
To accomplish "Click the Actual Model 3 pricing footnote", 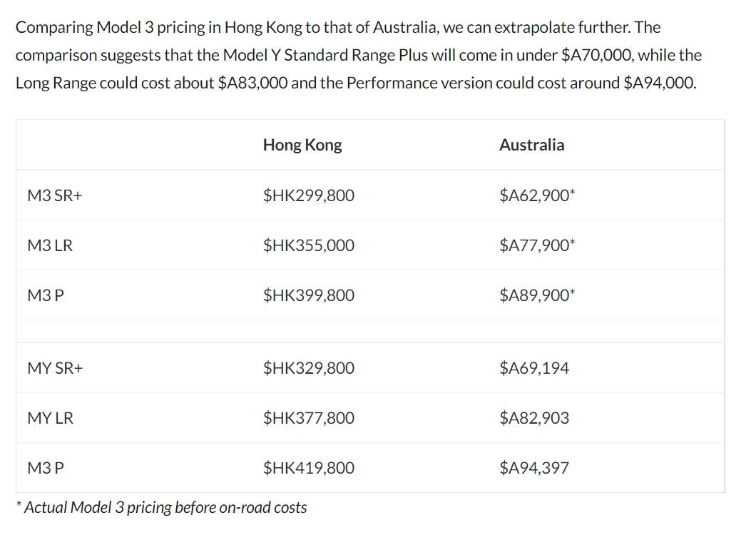I will 161,507.
